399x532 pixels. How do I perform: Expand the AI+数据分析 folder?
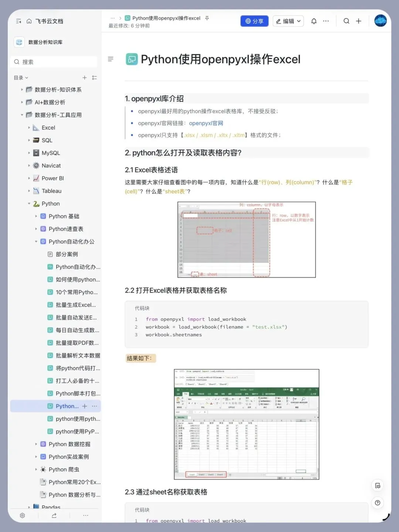pos(22,102)
